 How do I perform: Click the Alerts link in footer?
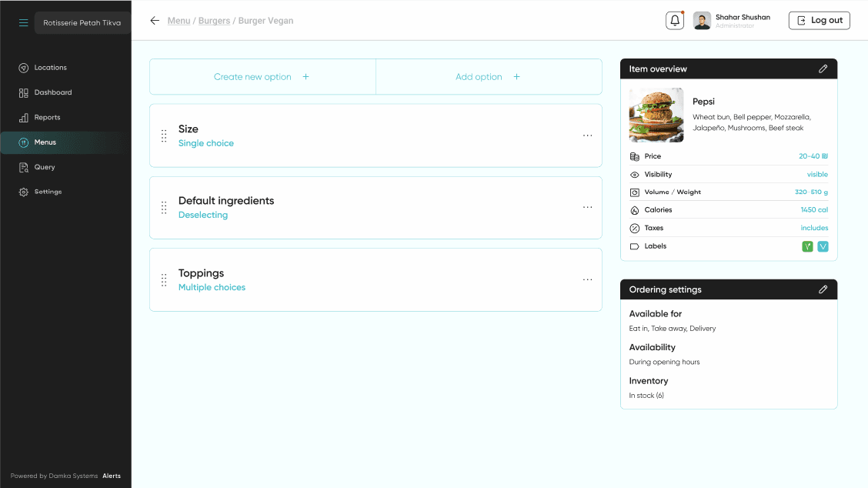pos(112,476)
